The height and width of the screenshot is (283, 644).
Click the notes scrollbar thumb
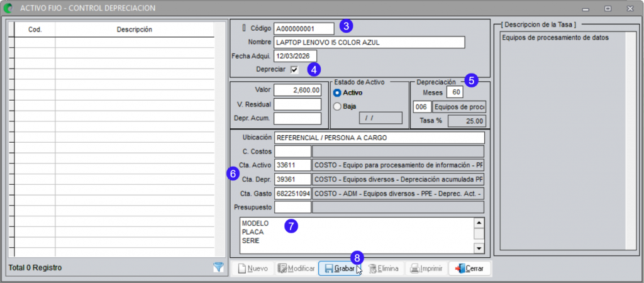479,234
